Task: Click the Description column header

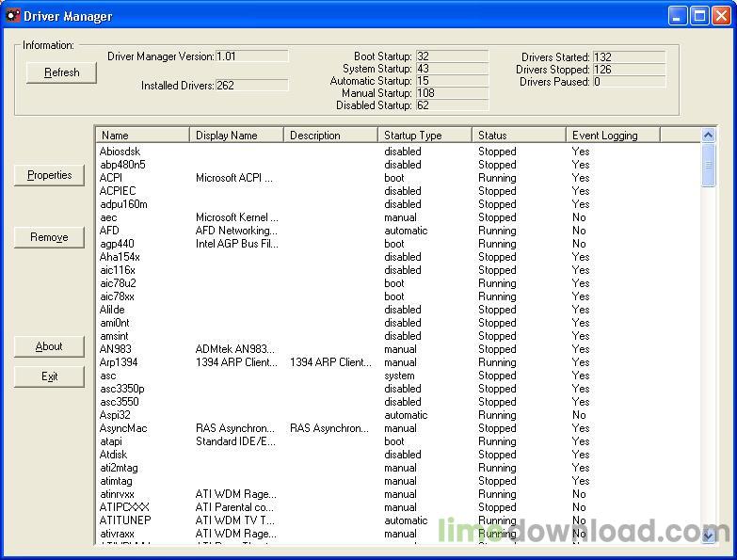Action: pyautogui.click(x=330, y=136)
